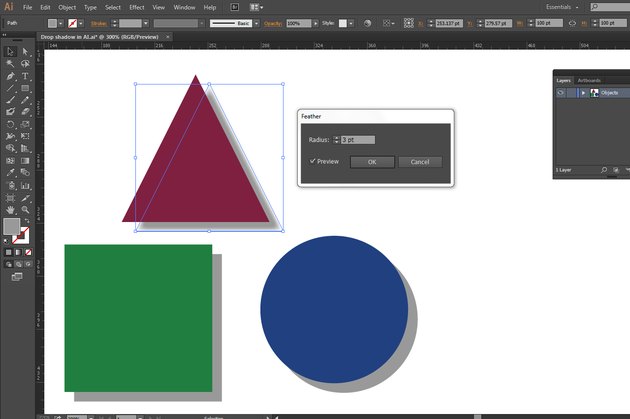The image size is (630, 419).
Task: Select the Zoom tool
Action: (x=25, y=210)
